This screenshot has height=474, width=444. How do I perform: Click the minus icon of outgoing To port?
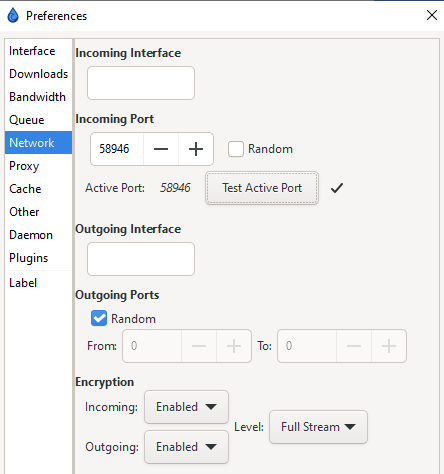(354, 346)
